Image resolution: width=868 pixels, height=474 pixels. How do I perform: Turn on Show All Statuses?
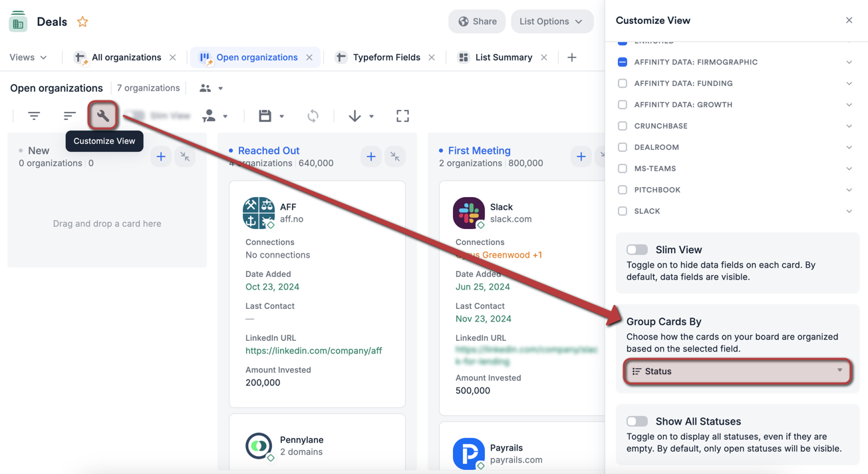click(637, 421)
